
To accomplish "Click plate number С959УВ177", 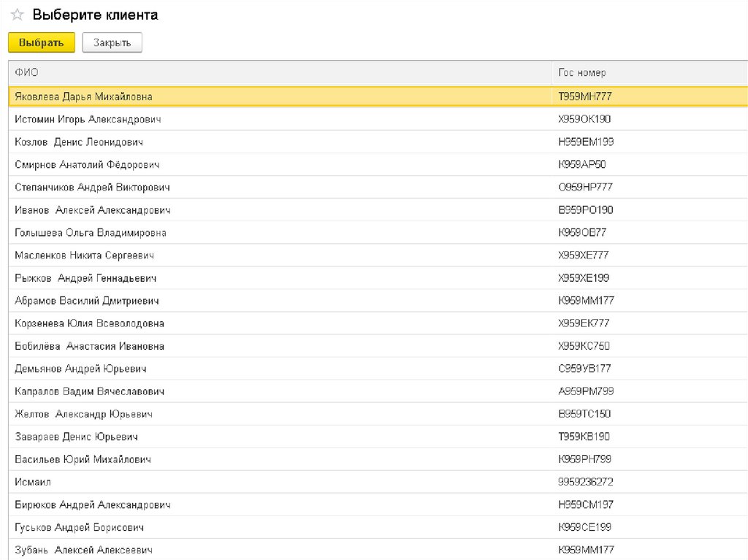I will [584, 369].
